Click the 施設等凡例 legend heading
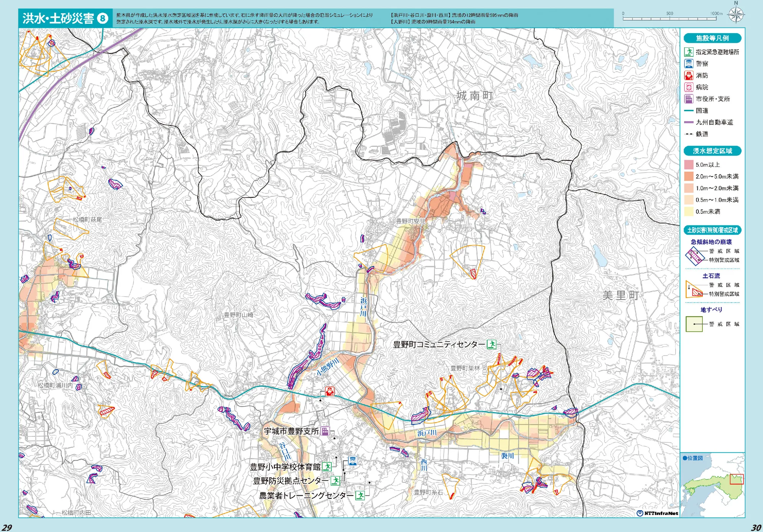The width and height of the screenshot is (763, 532). tap(712, 38)
